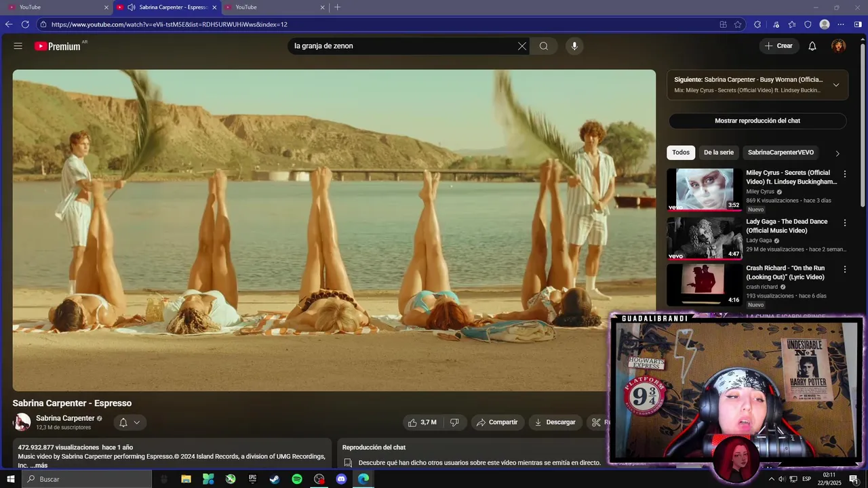Switch to the third YouTube tab
Screen dimensions: 868x488
click(275, 7)
